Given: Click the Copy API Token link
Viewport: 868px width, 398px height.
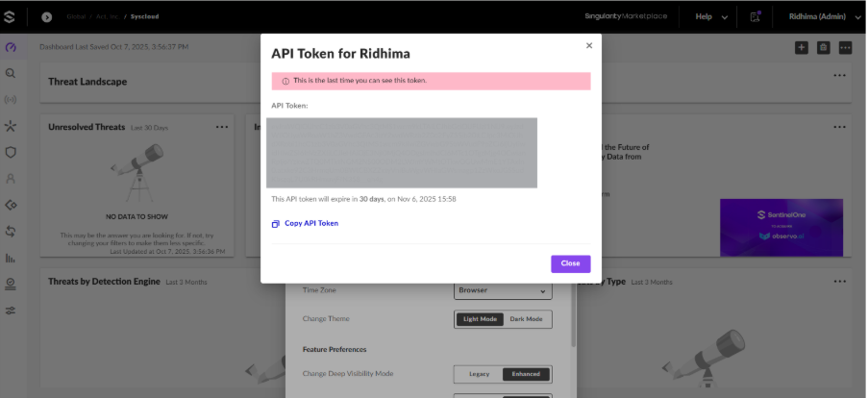Looking at the screenshot, I should (311, 224).
